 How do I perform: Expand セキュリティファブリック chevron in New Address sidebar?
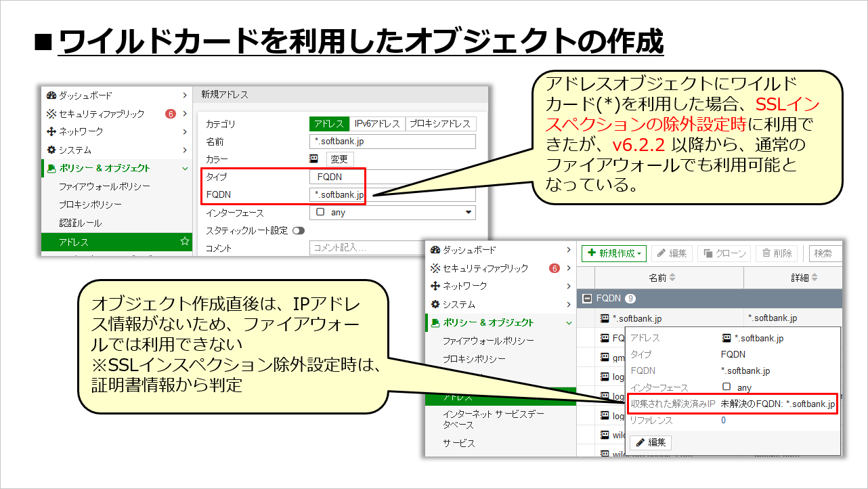click(185, 114)
